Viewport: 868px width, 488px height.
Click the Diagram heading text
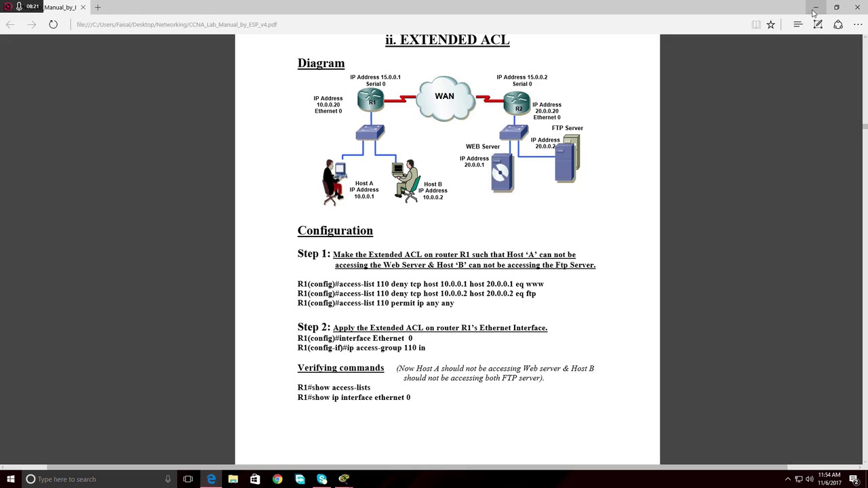[321, 63]
